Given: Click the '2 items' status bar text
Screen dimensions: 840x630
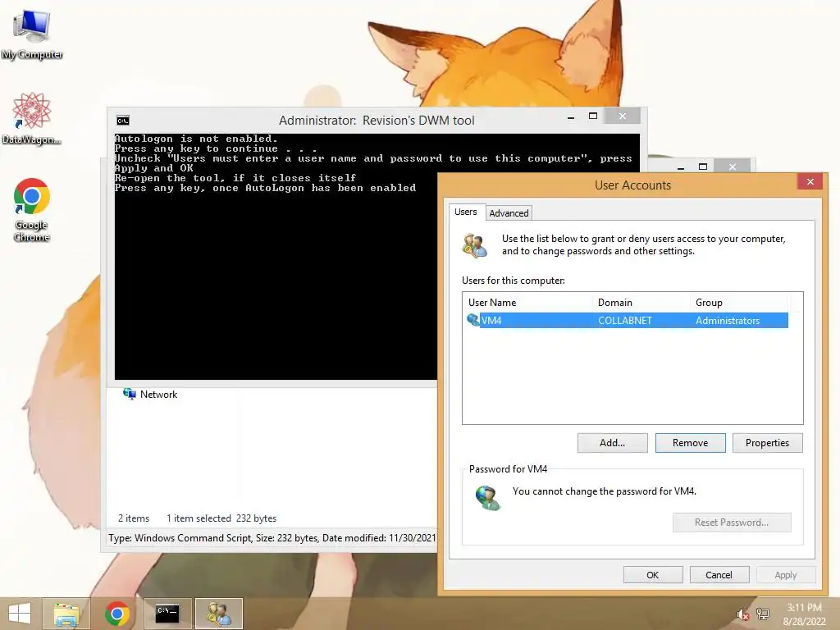Looking at the screenshot, I should 134,518.
